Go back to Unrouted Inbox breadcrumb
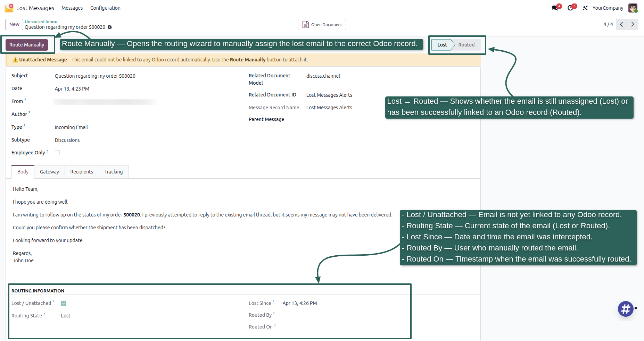This screenshot has width=644, height=341. (41, 22)
